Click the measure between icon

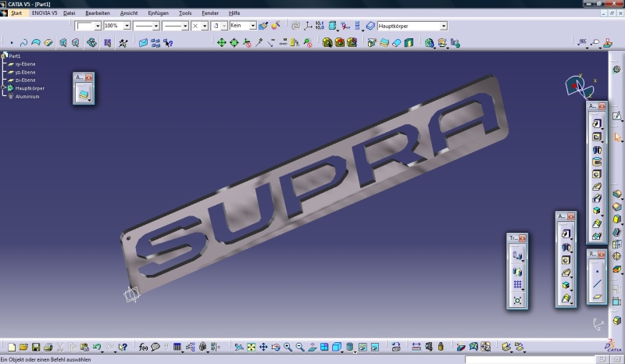pyautogui.click(x=416, y=347)
